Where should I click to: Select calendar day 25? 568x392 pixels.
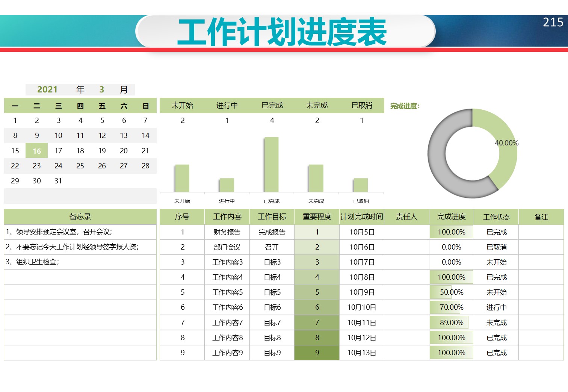80,166
